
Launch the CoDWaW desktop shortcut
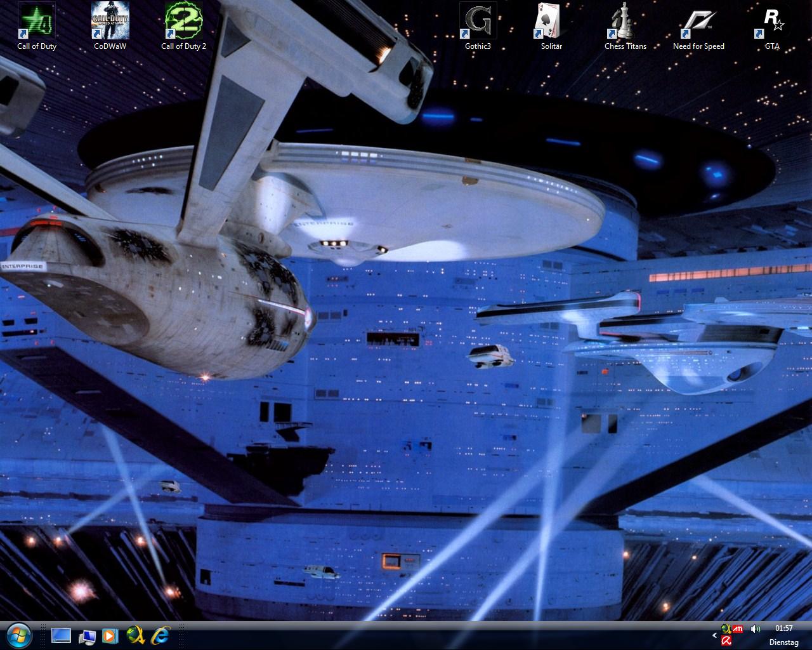110,21
